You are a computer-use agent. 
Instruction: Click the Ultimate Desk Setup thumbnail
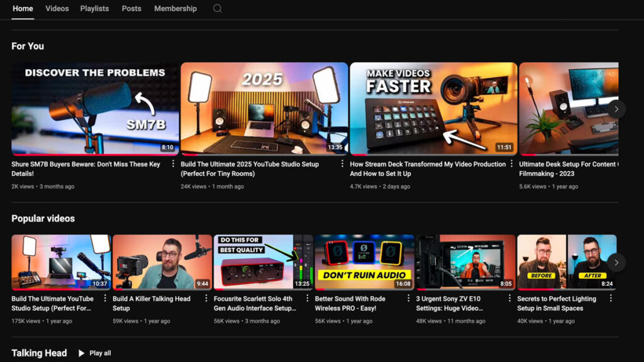pos(569,109)
